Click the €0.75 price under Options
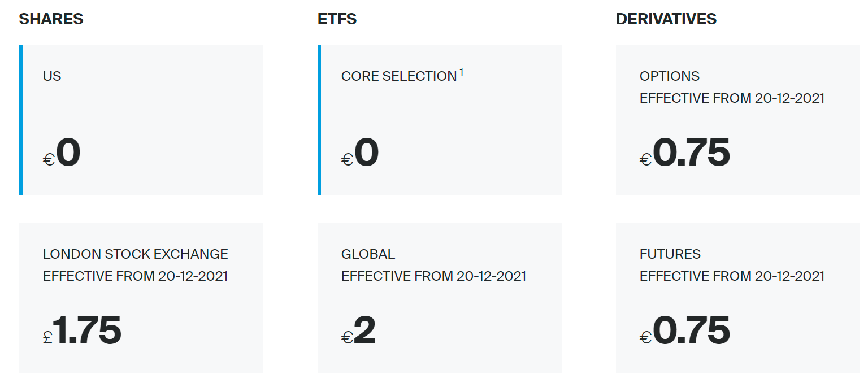The height and width of the screenshot is (383, 868). [x=685, y=153]
